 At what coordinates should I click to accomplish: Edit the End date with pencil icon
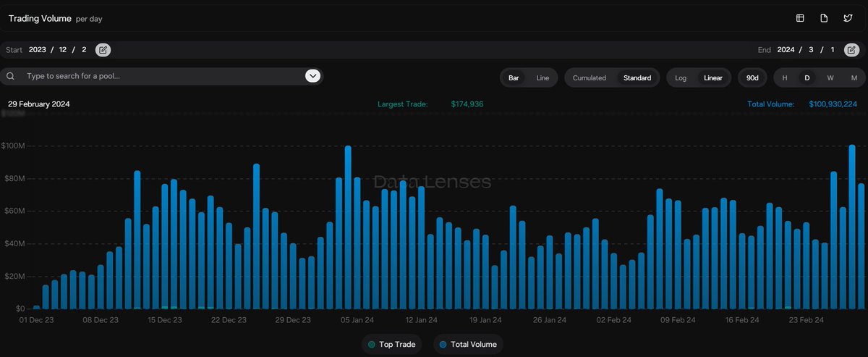point(852,50)
